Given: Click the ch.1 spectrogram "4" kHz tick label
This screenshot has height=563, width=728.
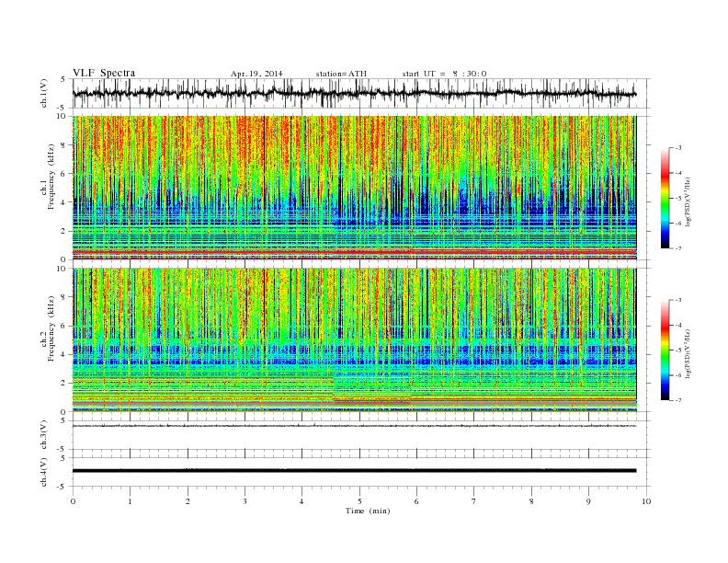Looking at the screenshot, I should [63, 202].
